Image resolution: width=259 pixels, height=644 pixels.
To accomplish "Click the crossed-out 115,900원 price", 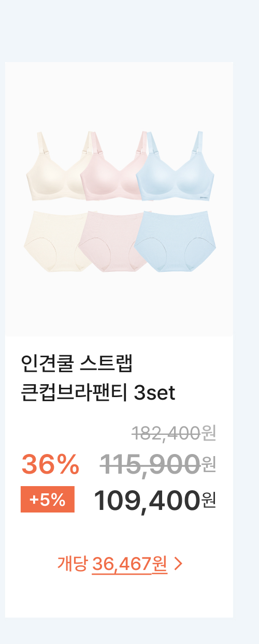I will point(157,463).
